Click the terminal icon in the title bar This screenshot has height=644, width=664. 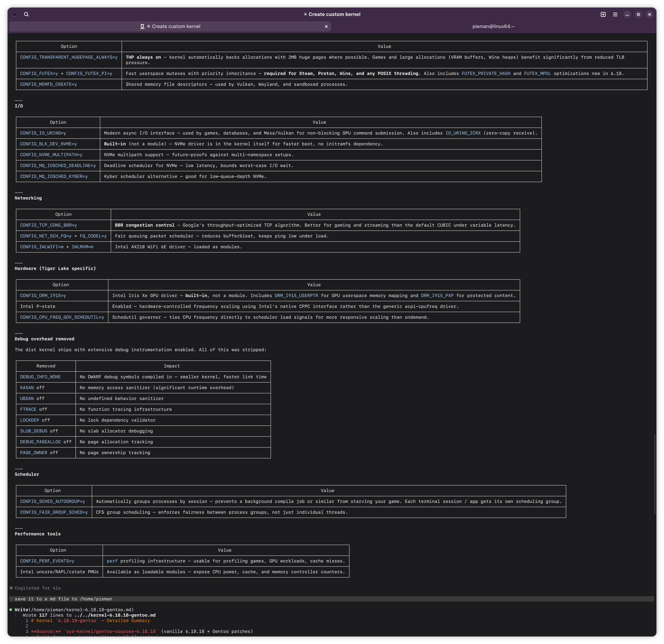coord(14,14)
